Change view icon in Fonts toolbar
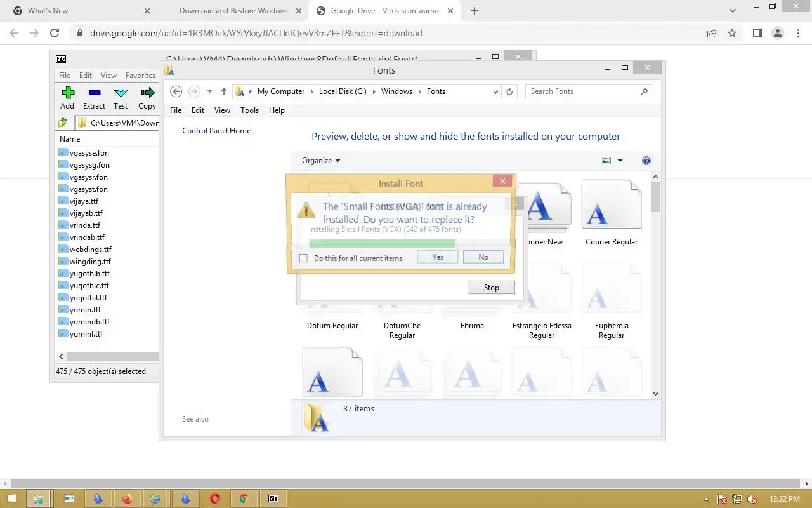Viewport: 812px width, 508px height. (606, 161)
